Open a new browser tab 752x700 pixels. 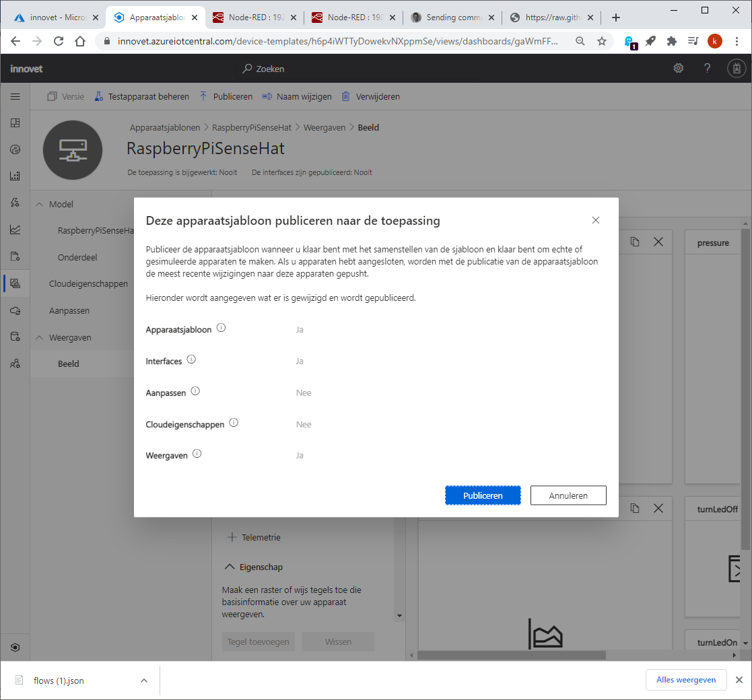click(616, 17)
